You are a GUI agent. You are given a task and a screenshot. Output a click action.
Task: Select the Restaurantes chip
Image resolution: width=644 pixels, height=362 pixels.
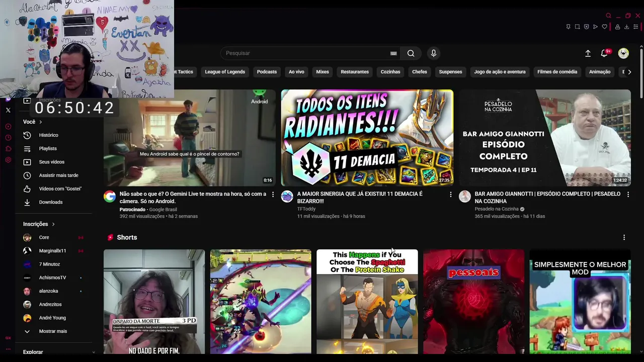(355, 72)
